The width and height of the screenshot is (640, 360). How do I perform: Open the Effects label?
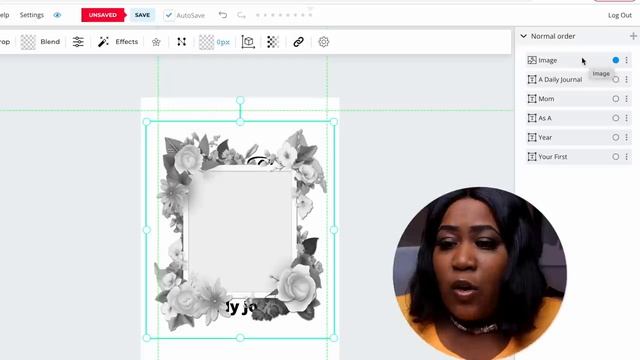click(127, 42)
